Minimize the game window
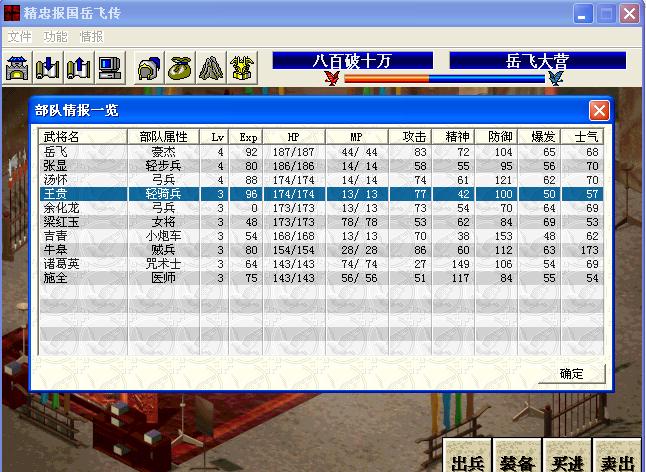Viewport: 646px width, 472px height. pos(583,14)
